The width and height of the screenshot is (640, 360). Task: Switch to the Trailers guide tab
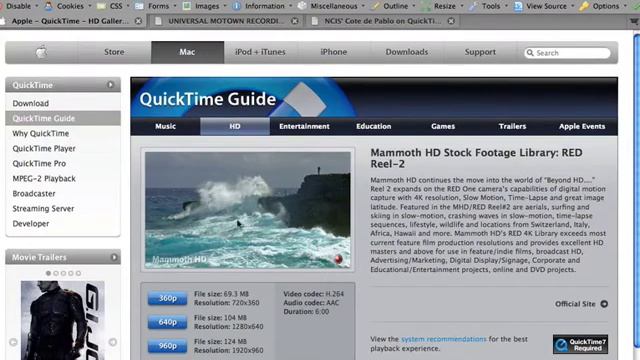pyautogui.click(x=512, y=127)
